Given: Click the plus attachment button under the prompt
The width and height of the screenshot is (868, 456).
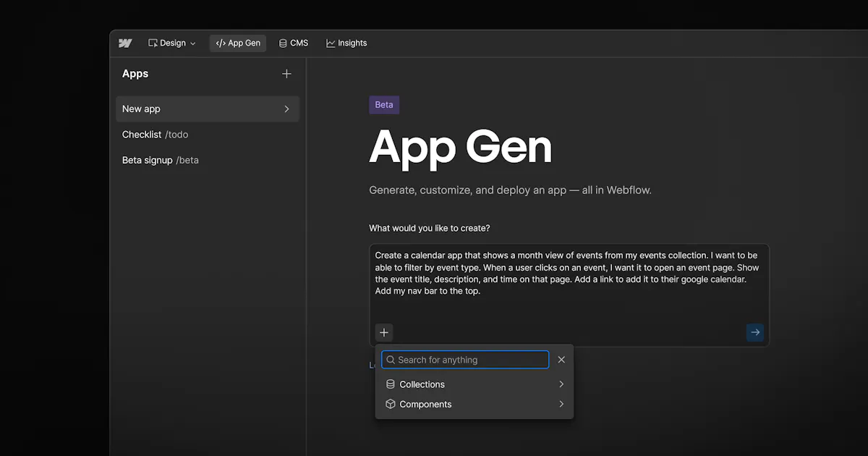Looking at the screenshot, I should point(384,332).
